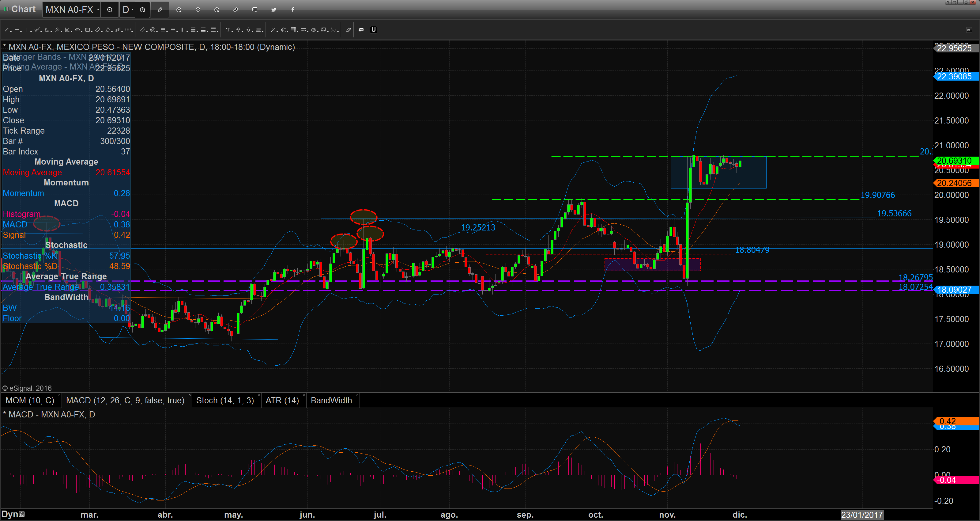Close the MACD study tab

click(190, 395)
